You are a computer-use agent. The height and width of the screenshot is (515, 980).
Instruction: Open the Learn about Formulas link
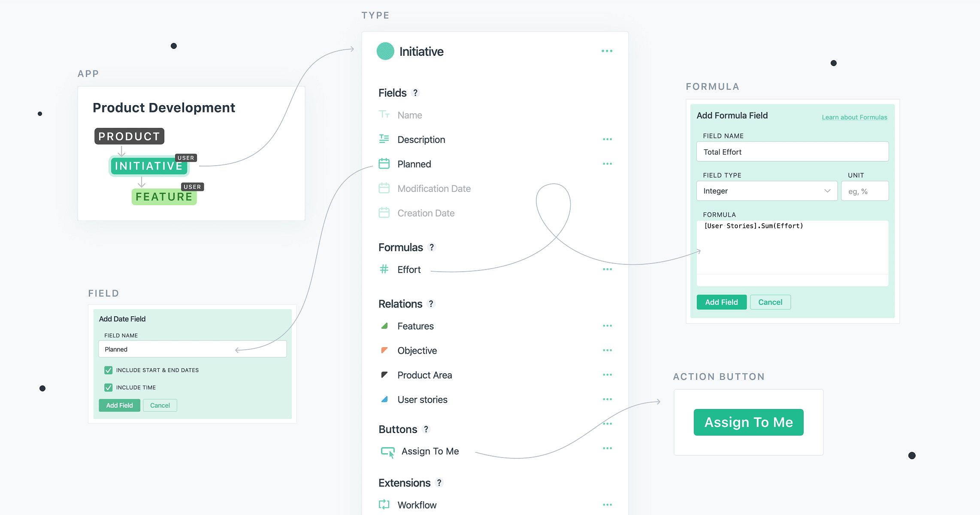tap(854, 117)
